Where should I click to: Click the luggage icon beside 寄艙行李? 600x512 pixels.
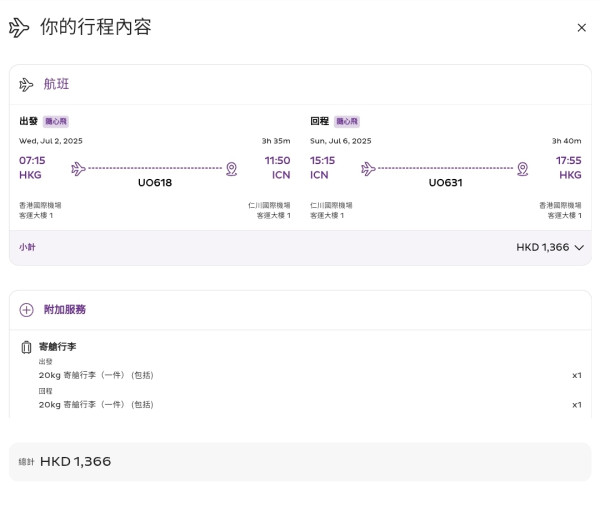point(27,347)
